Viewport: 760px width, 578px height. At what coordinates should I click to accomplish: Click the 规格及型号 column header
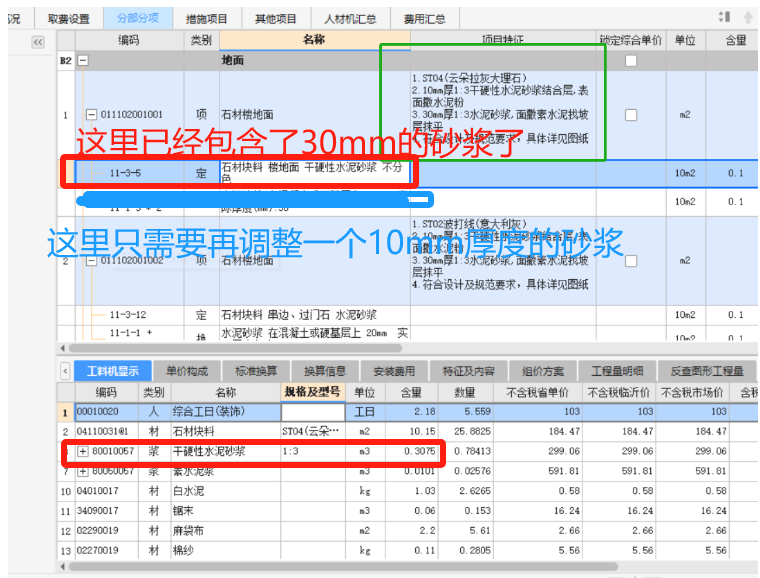pos(313,392)
